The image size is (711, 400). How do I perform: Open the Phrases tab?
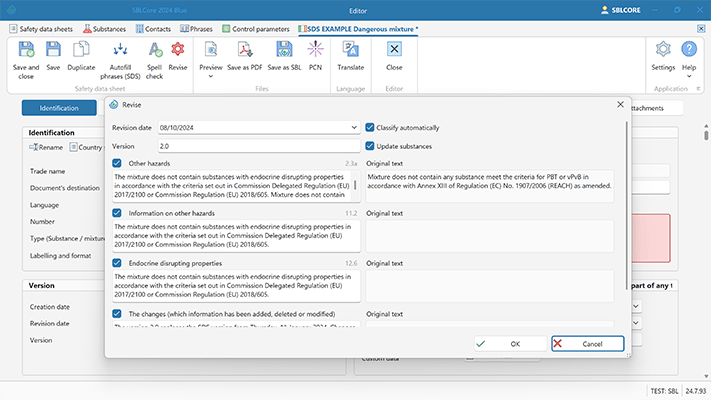click(x=196, y=29)
